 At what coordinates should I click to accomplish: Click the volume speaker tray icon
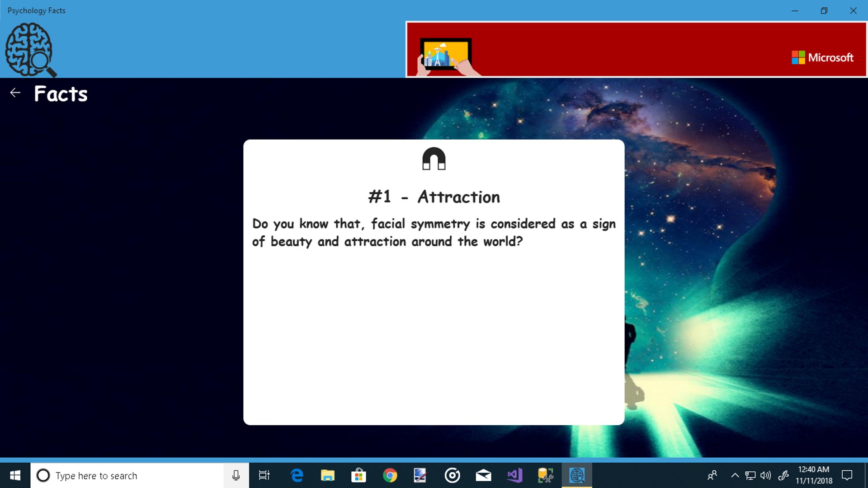point(765,475)
